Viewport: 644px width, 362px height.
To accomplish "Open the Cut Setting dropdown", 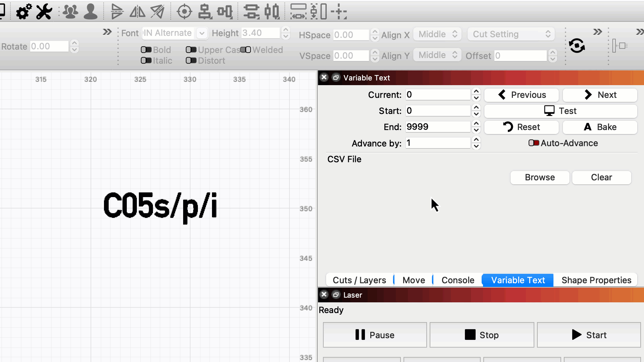I will pyautogui.click(x=511, y=34).
